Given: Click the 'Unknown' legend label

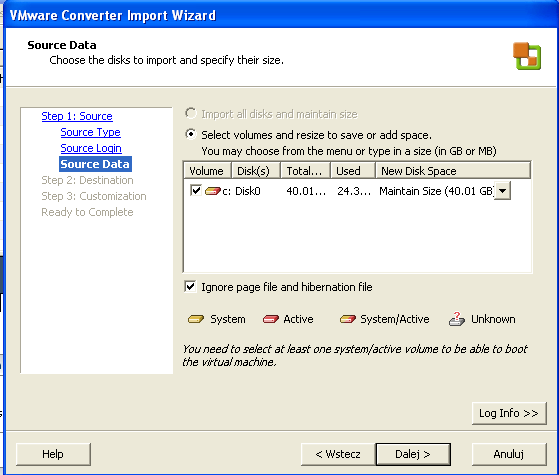Looking at the screenshot, I should click(493, 319).
